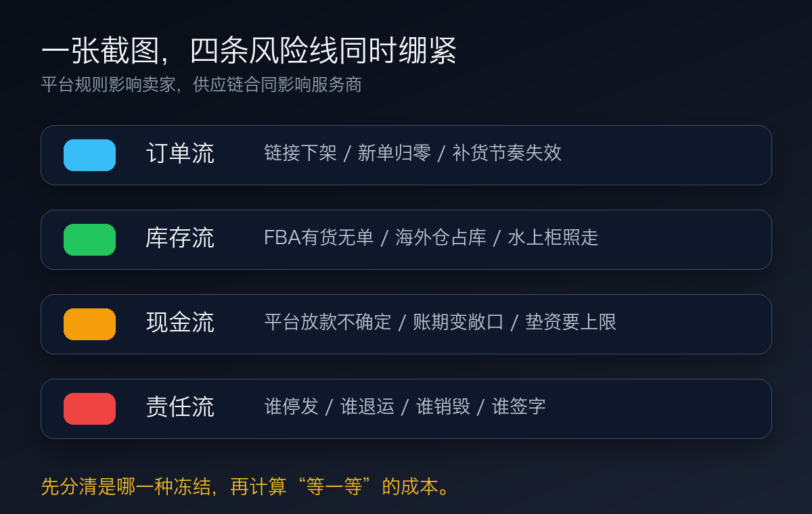The width and height of the screenshot is (812, 514).
Task: Select the 现金流 heading
Action: [x=180, y=323]
